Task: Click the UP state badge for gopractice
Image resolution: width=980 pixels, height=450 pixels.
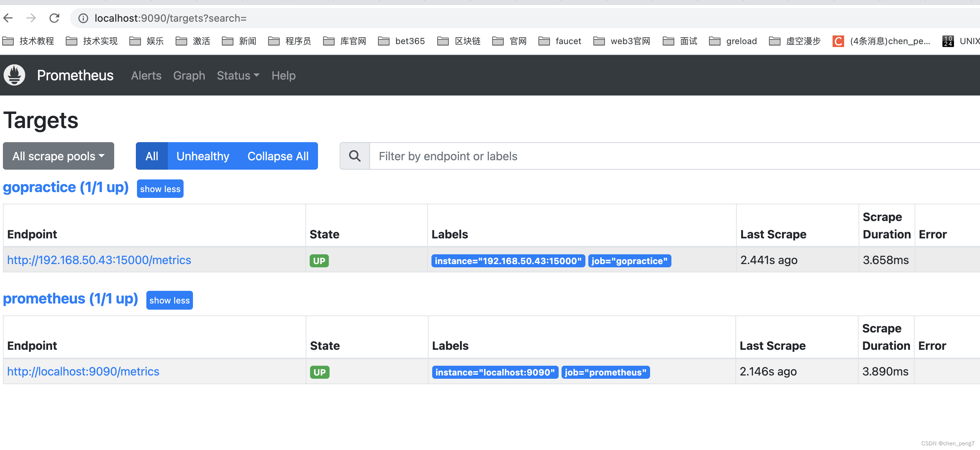Action: click(319, 261)
